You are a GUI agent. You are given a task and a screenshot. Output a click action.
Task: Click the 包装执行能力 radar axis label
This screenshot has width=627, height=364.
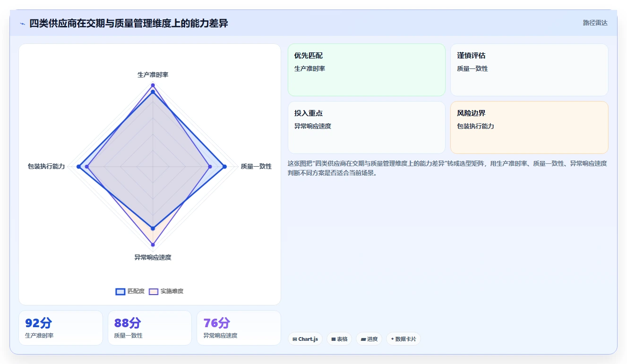click(x=46, y=166)
